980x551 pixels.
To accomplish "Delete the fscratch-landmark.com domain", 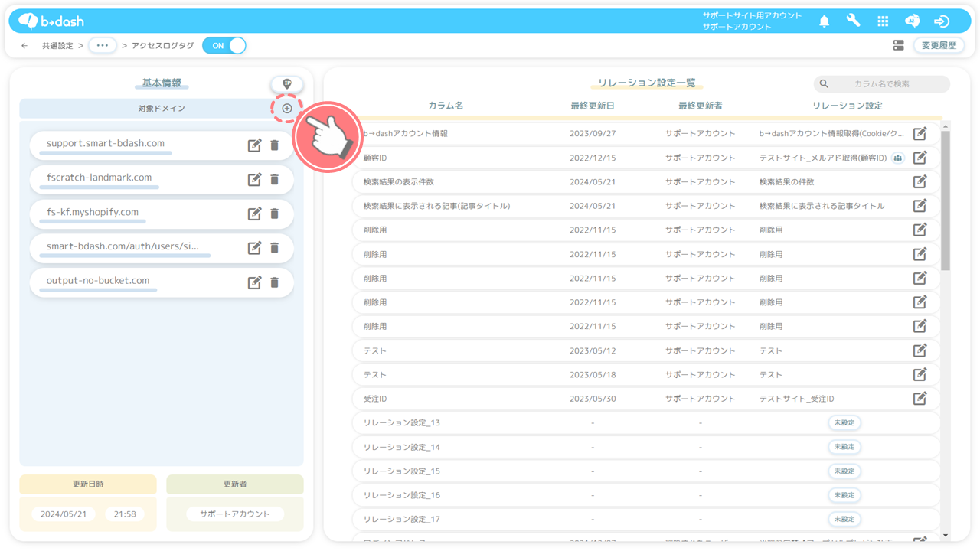I will click(275, 179).
